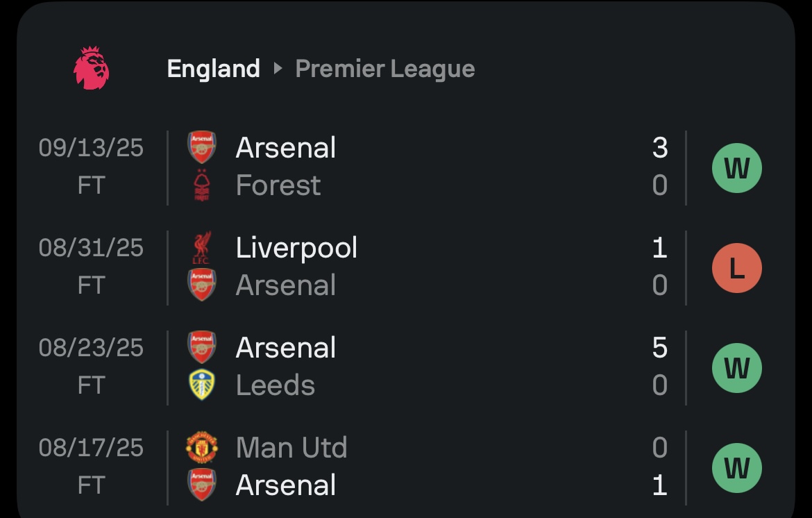The width and height of the screenshot is (812, 518).
Task: Click the W badge for Forest match
Action: click(x=737, y=168)
